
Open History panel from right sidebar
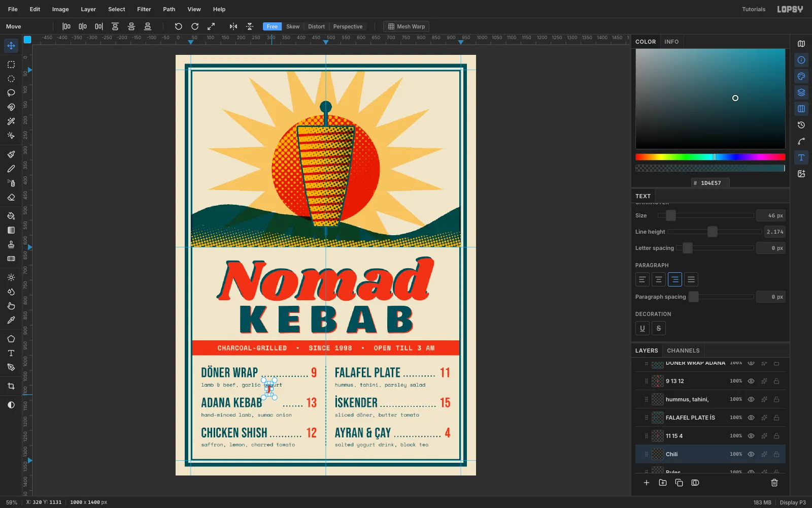coord(801,125)
